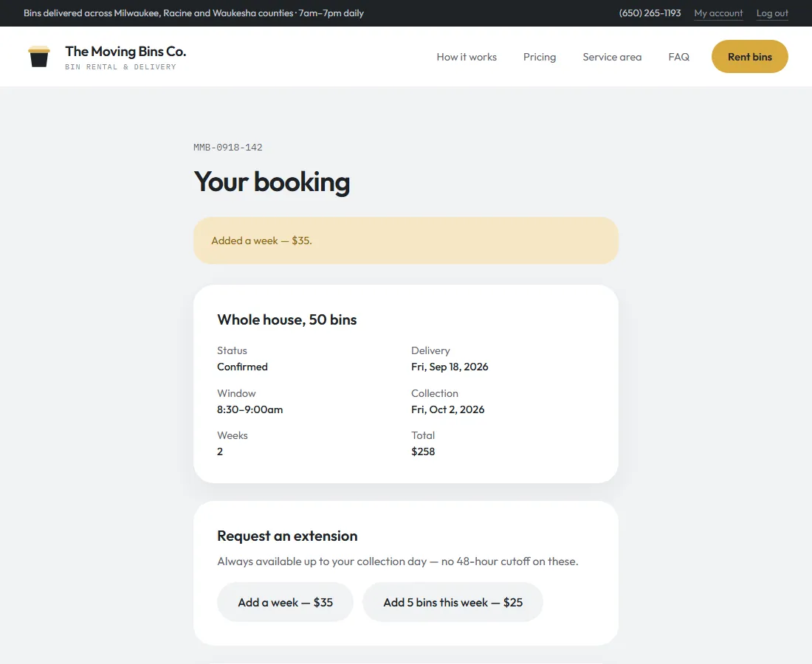812x664 pixels.
Task: Click the Total field label
Action: [x=422, y=435]
